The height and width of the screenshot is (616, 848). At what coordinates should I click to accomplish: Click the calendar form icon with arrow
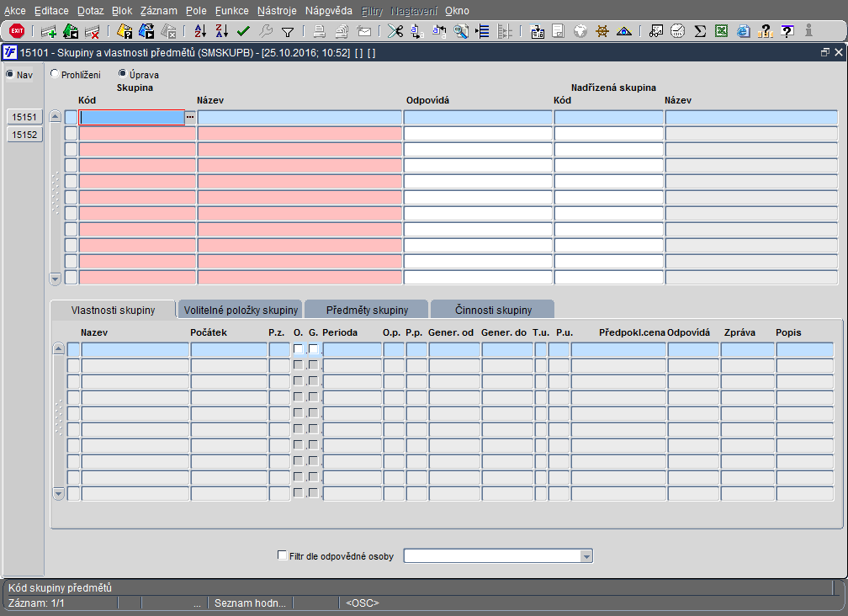tap(537, 31)
